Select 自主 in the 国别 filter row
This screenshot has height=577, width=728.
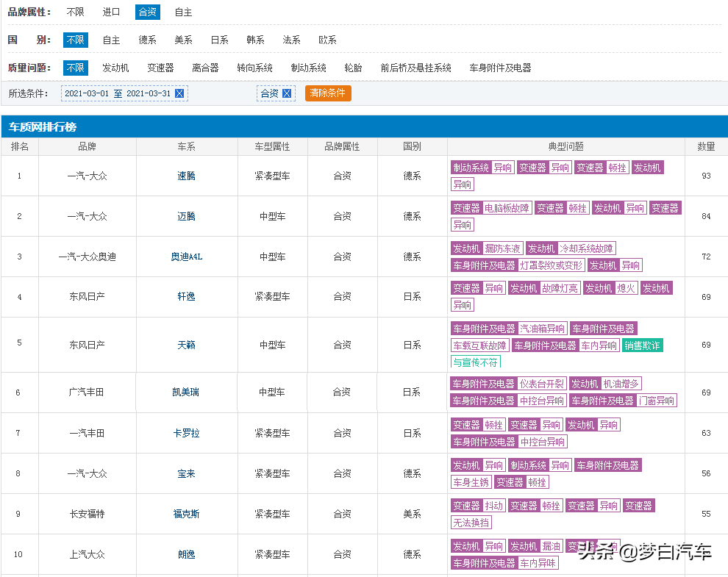112,40
